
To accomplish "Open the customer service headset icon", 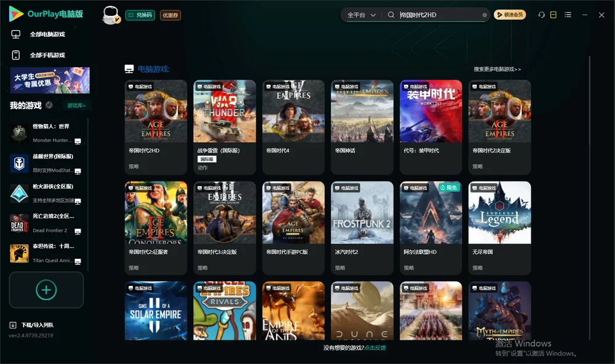I will pyautogui.click(x=542, y=15).
